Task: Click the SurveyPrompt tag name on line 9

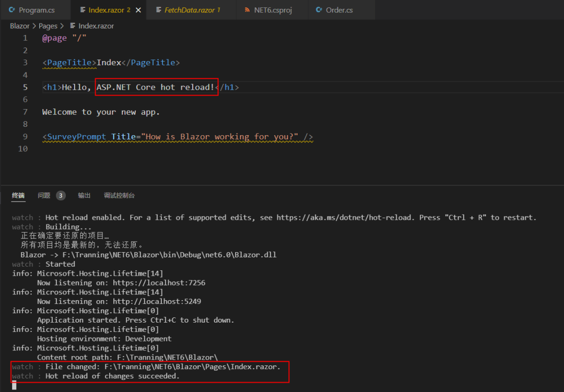Action: (77, 137)
